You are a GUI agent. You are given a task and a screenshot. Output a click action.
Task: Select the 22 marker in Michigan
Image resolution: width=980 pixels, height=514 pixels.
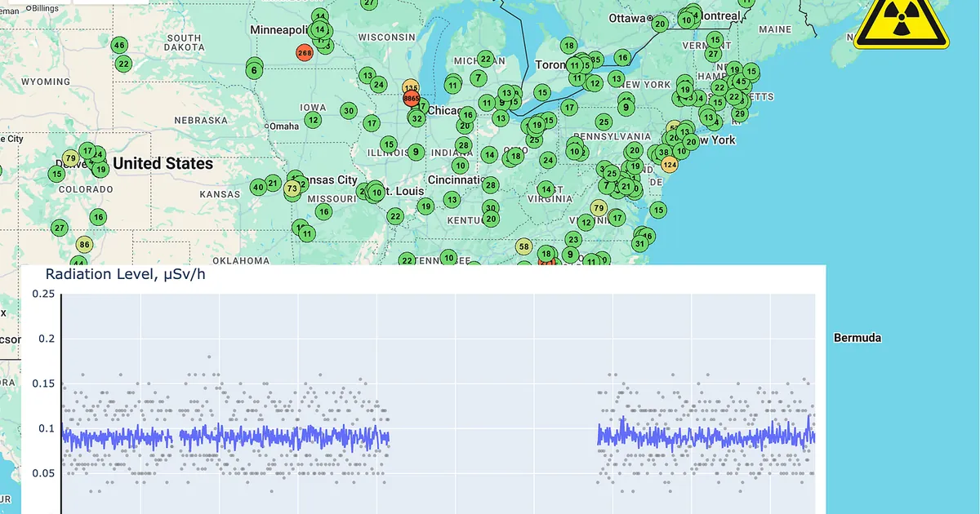(486, 59)
